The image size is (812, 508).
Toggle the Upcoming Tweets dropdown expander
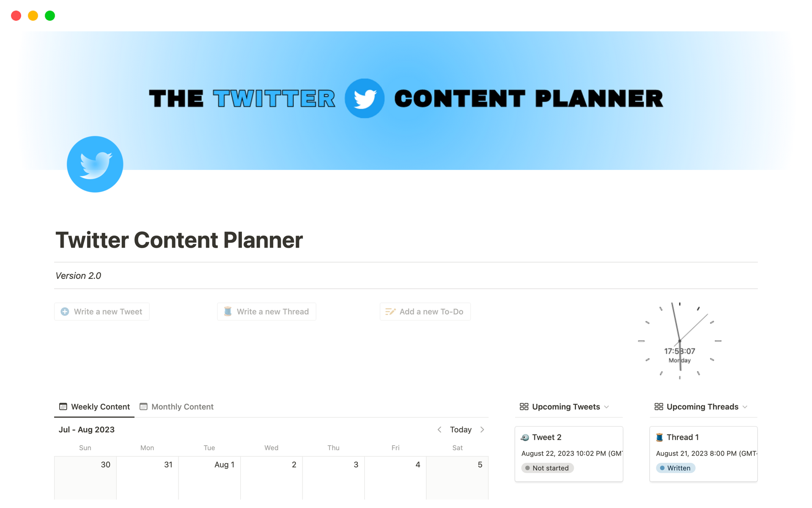tap(607, 407)
